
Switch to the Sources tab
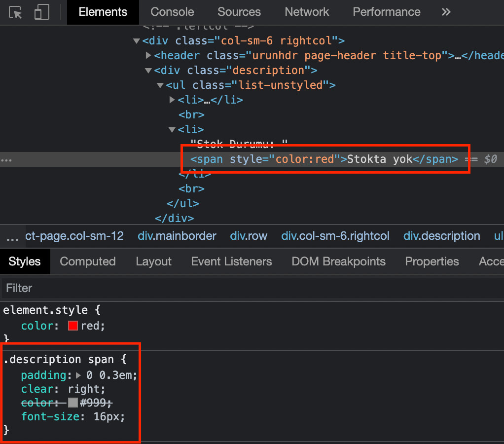point(239,12)
